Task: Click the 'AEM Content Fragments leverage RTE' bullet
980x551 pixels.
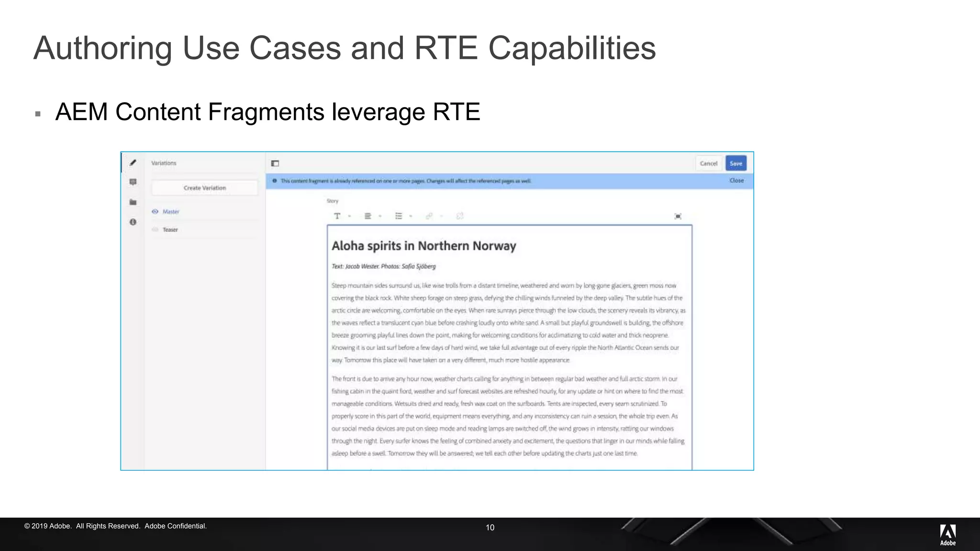Action: pos(267,112)
